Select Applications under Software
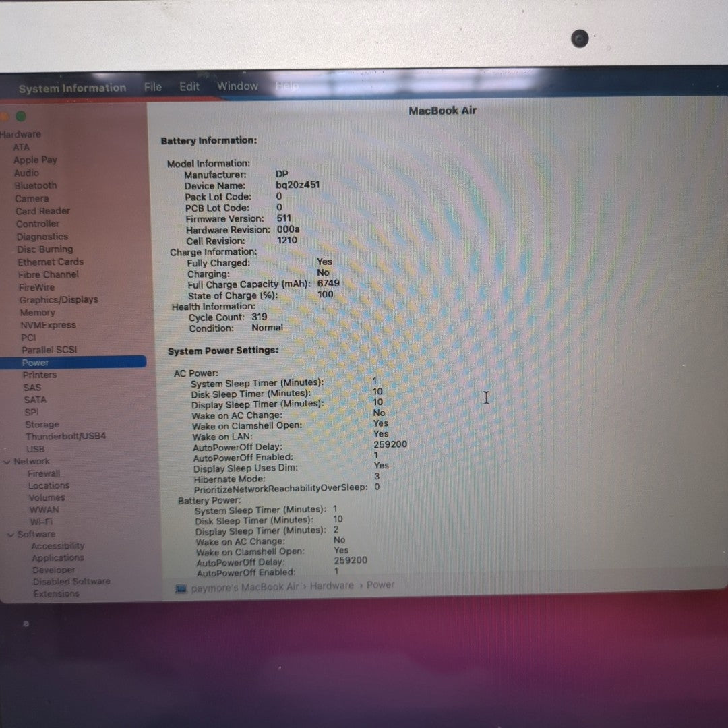 58,558
